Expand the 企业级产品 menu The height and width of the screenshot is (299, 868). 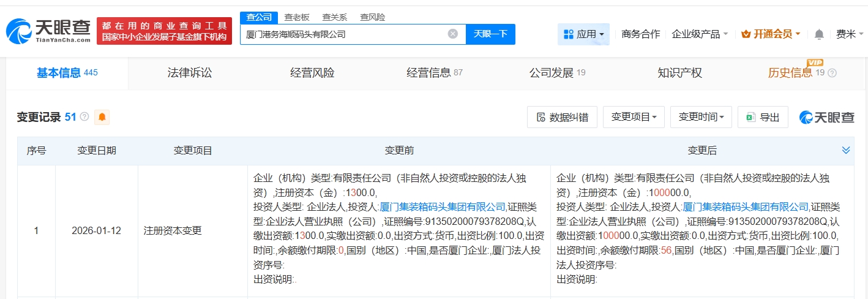coord(700,34)
